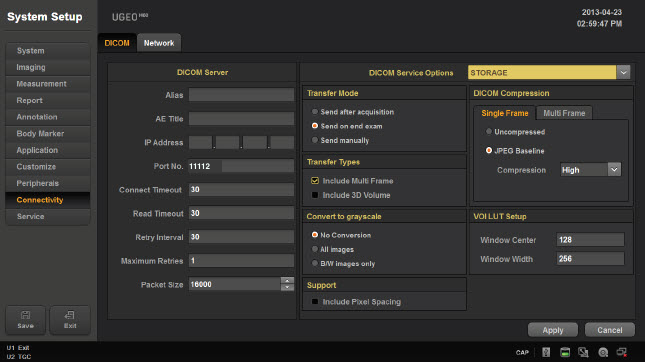The height and width of the screenshot is (362, 645).
Task: Decrease Packet Size with down arrow
Action: pos(287,288)
